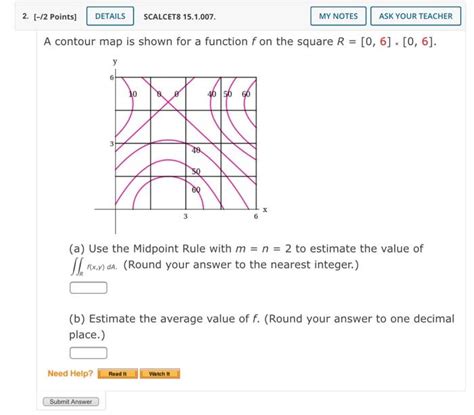
Task: Click the double integral expression
Action: 94,267
